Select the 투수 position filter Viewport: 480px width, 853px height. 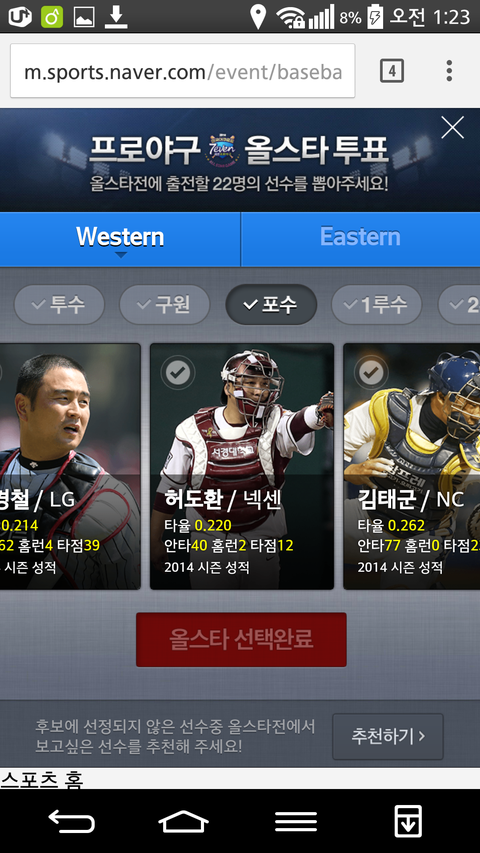click(59, 305)
